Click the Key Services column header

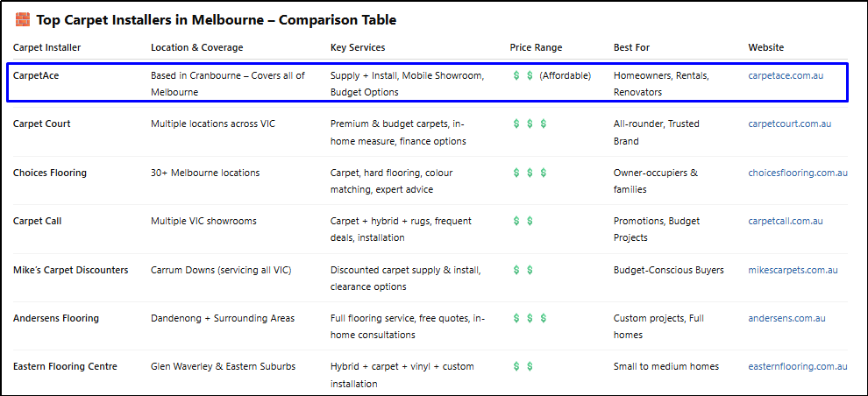pyautogui.click(x=358, y=47)
